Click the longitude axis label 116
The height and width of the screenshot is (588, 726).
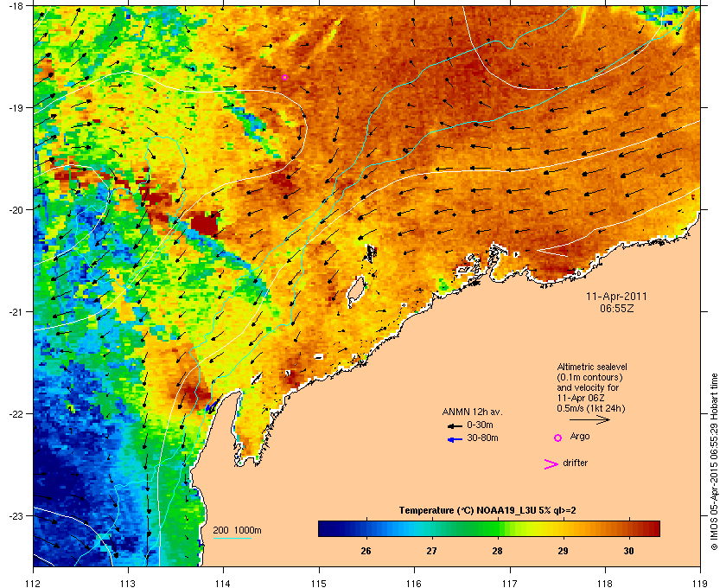coord(414,583)
